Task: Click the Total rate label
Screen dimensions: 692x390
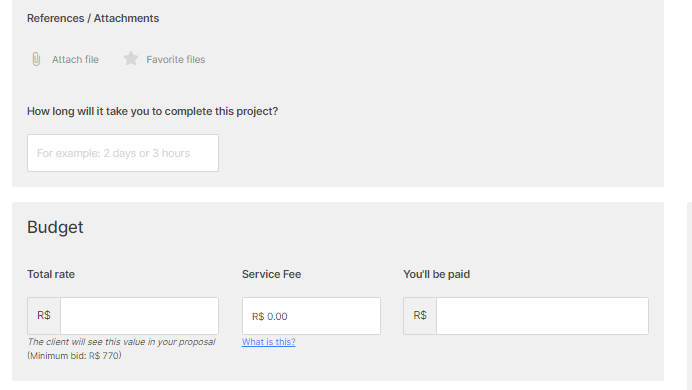Action: 51,274
